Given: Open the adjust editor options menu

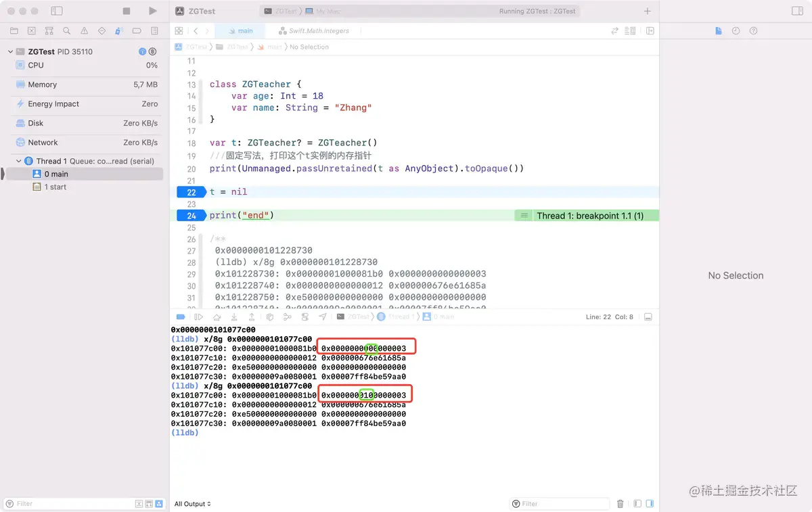Looking at the screenshot, I should (x=630, y=31).
